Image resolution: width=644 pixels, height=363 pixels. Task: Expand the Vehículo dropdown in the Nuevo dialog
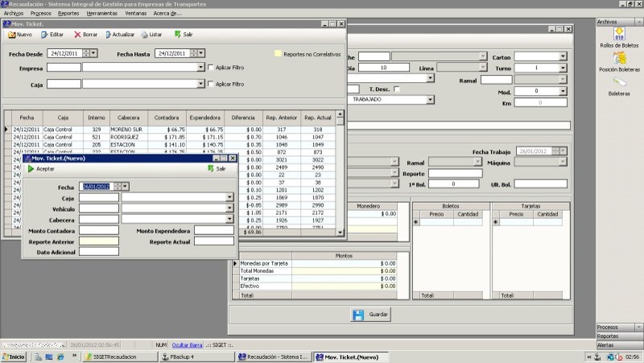230,208
